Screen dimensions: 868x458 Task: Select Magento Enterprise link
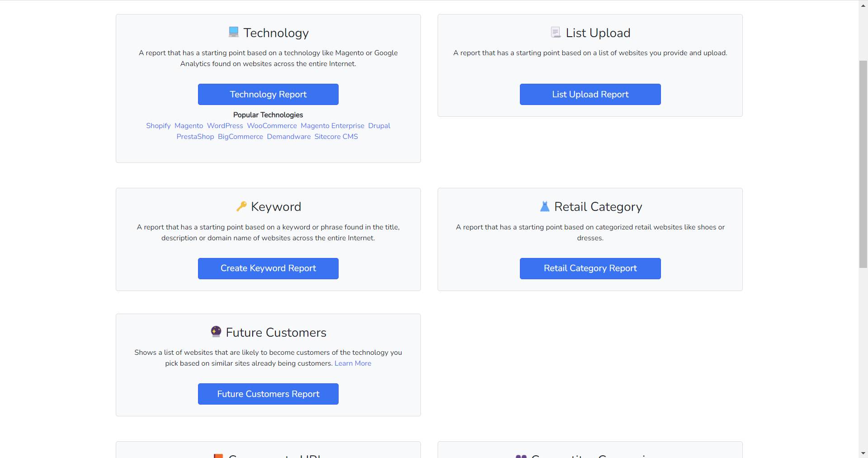pos(332,126)
